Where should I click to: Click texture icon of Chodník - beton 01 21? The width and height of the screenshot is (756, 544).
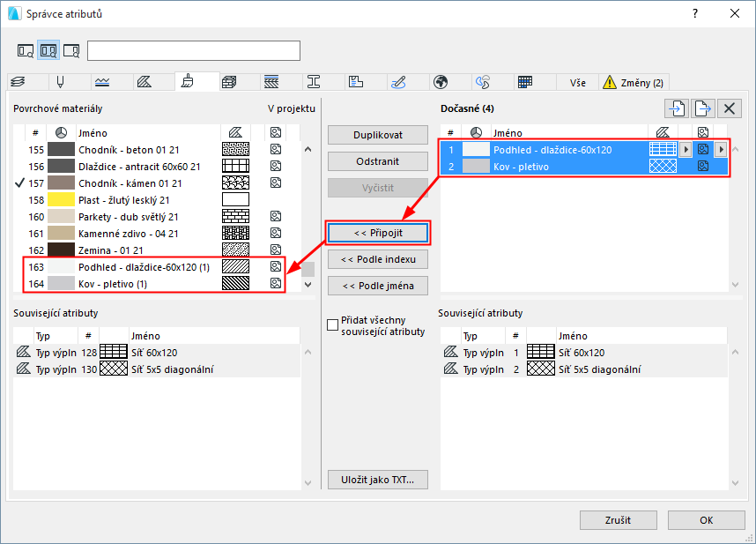point(276,150)
